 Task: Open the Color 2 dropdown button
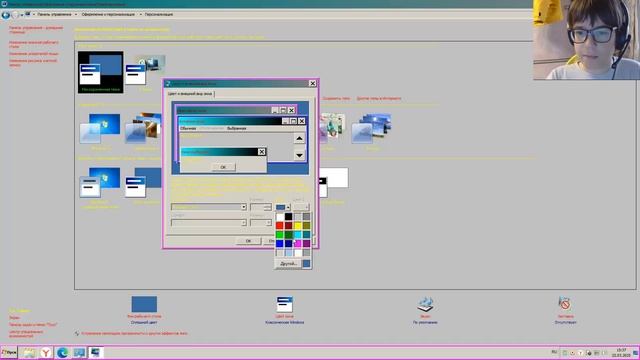301,207
